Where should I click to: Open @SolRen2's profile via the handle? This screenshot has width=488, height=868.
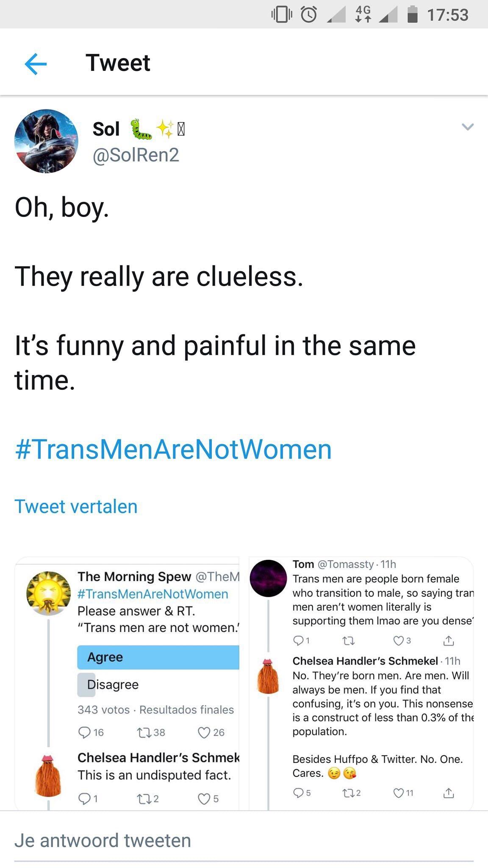click(136, 156)
